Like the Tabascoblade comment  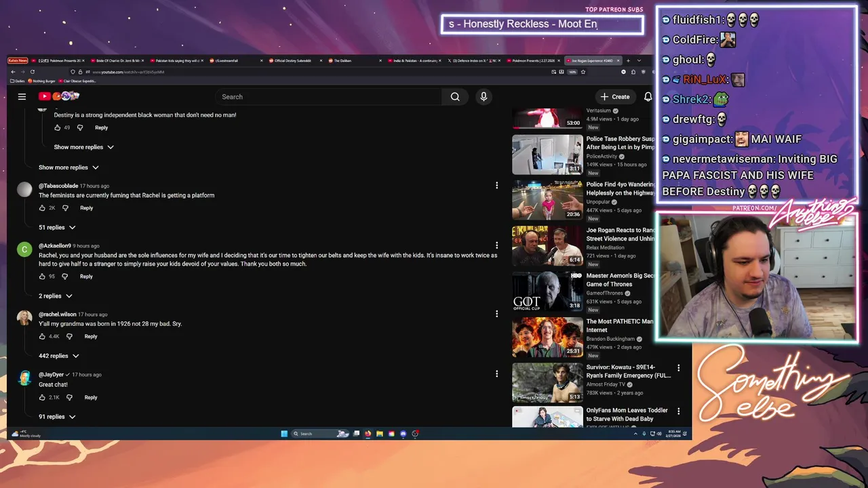tap(42, 208)
